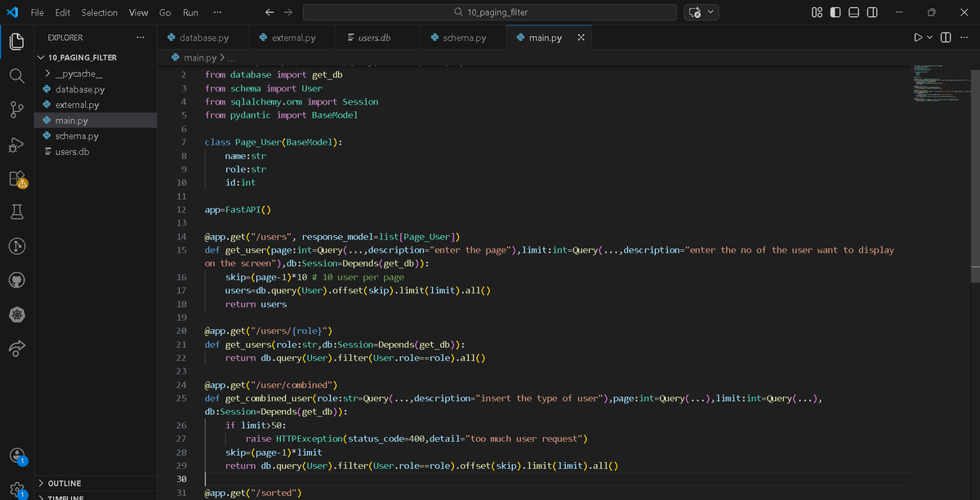Viewport: 980px width, 500px height.
Task: Click the EXPLORER panel title
Action: click(65, 38)
